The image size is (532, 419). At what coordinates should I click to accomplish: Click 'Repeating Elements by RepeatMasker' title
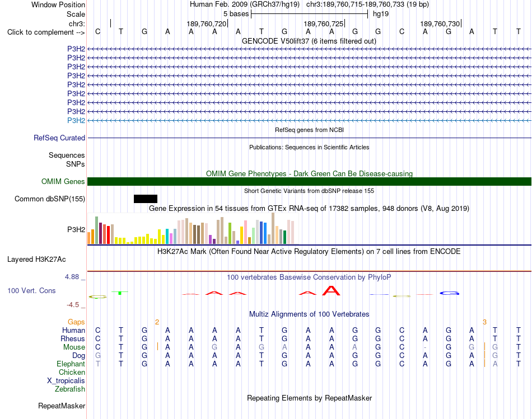tap(309, 398)
